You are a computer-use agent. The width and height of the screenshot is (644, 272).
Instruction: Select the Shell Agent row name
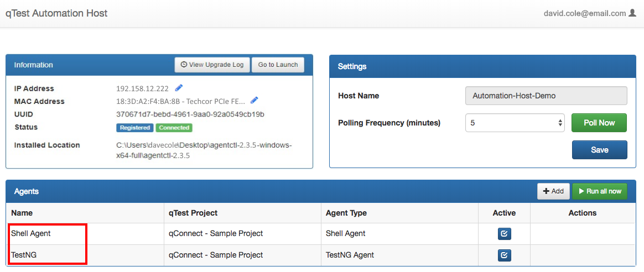coord(31,233)
